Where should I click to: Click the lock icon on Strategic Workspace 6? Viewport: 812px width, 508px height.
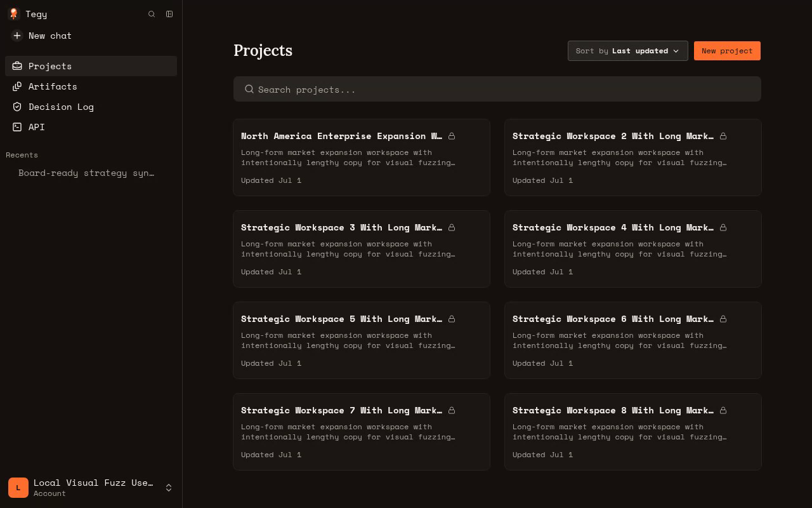[723, 319]
